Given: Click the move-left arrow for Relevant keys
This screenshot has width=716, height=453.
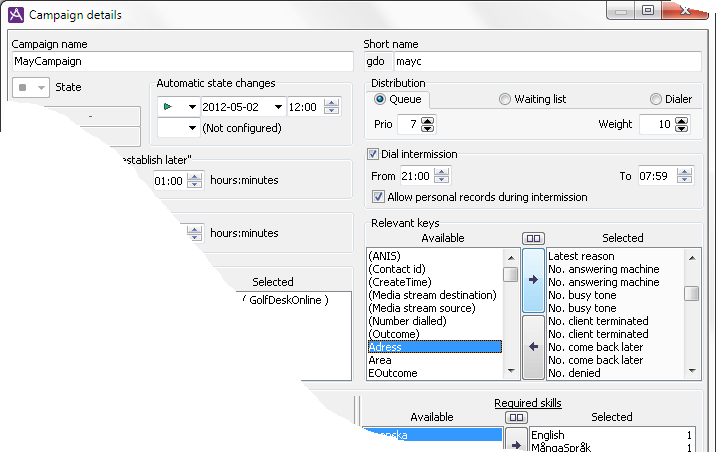Looking at the screenshot, I should coord(533,346).
